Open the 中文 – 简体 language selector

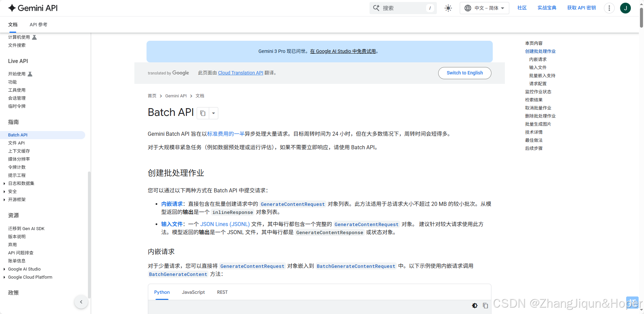coord(484,8)
